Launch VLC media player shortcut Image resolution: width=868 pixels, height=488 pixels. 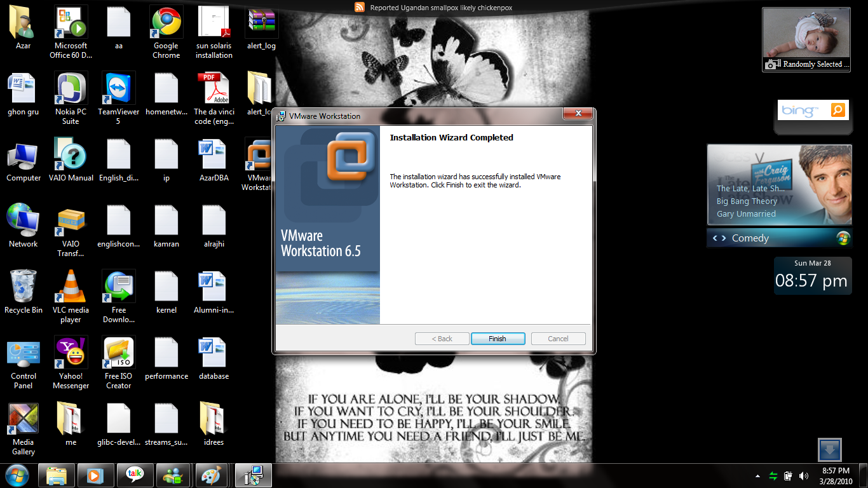coord(71,287)
